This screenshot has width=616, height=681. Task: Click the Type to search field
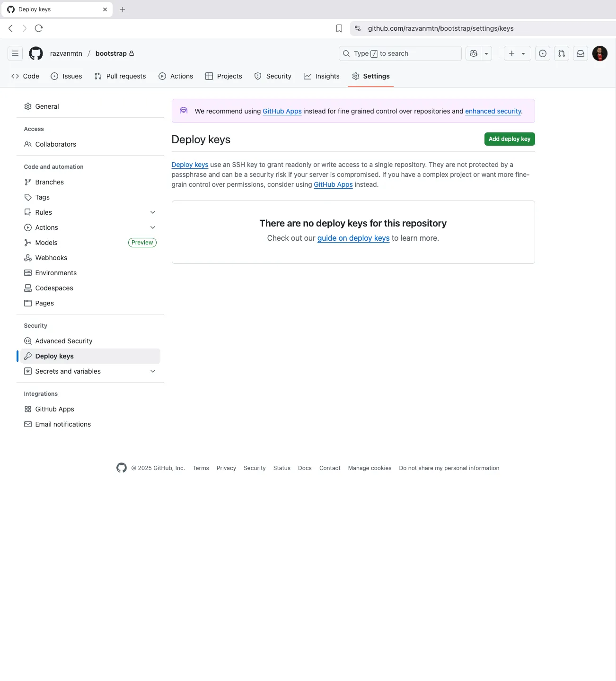400,53
